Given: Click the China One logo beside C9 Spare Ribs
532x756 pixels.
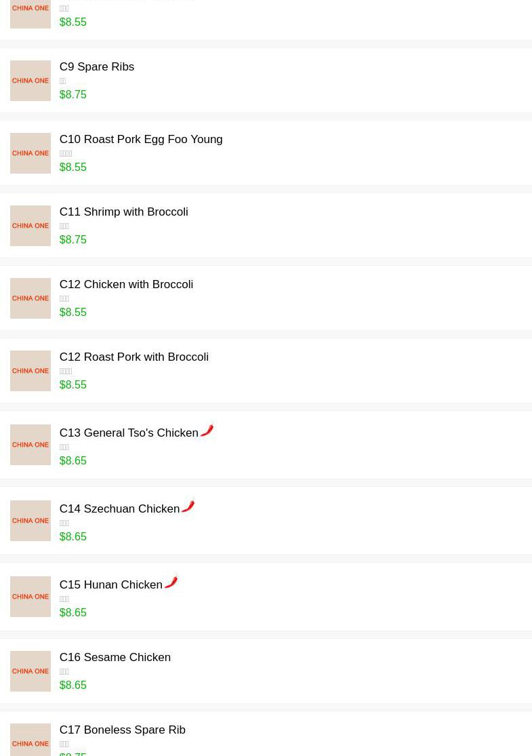Looking at the screenshot, I should 30,81.
